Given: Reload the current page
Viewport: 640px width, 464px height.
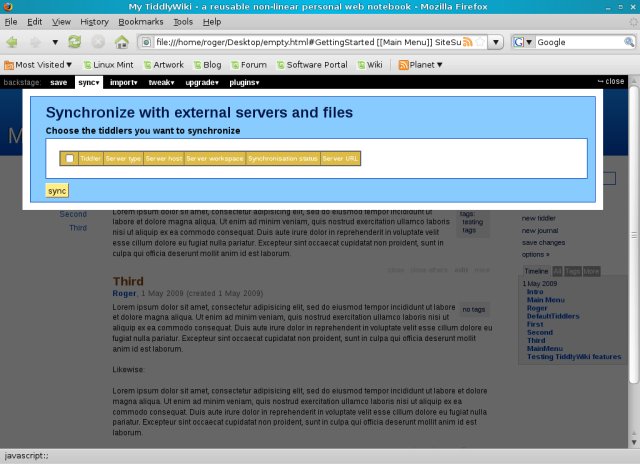Looking at the screenshot, I should pyautogui.click(x=75, y=42).
